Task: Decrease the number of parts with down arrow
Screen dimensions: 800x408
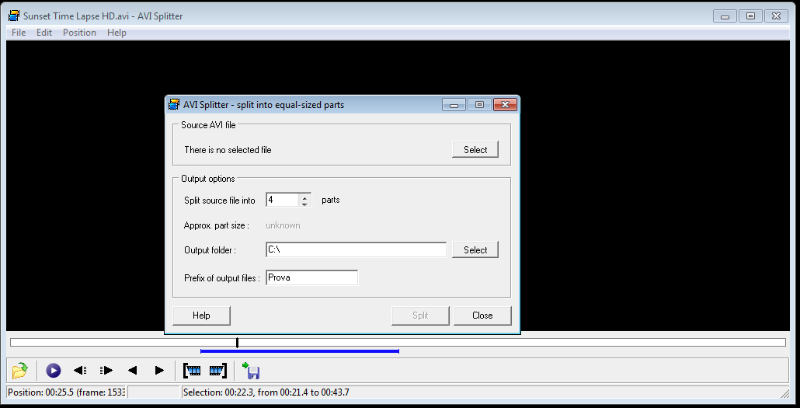Action: click(x=304, y=204)
